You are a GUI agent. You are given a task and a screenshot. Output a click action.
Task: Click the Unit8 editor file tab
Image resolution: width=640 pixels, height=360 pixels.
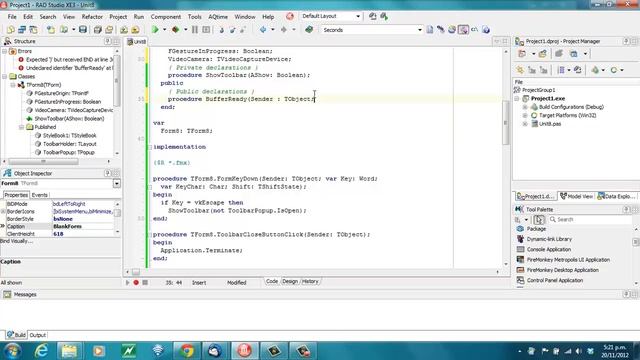pos(137,42)
